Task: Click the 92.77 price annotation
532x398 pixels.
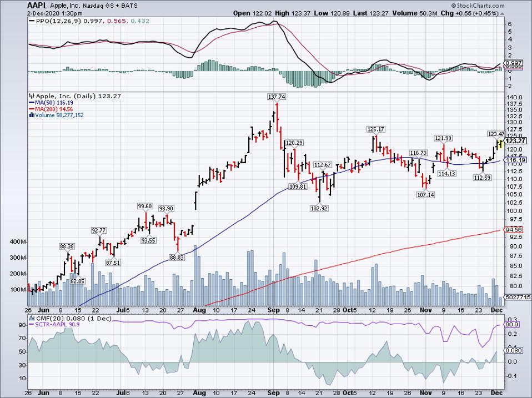Action: click(99, 230)
